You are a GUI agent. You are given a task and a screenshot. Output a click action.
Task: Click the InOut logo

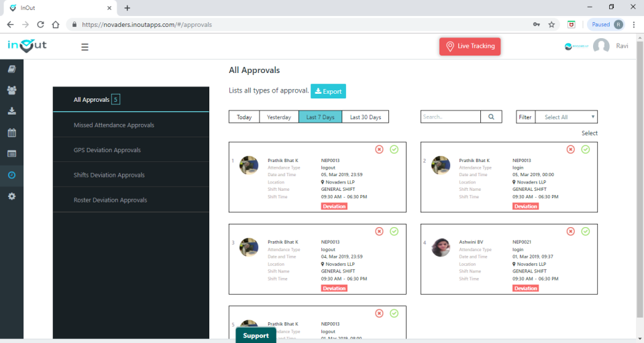[x=27, y=46]
